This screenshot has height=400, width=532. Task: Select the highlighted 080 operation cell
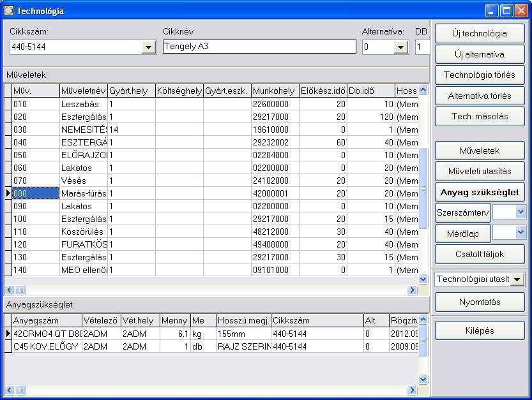tap(36, 193)
